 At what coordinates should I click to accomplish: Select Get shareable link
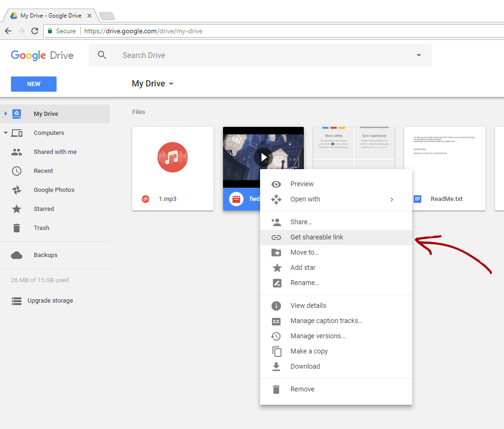[x=317, y=238]
